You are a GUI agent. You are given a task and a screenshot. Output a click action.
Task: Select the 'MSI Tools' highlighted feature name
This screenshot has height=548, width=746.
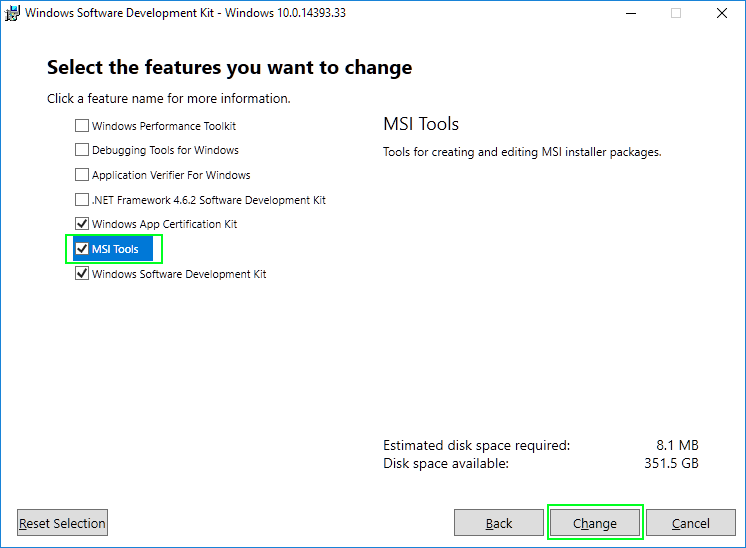(115, 249)
